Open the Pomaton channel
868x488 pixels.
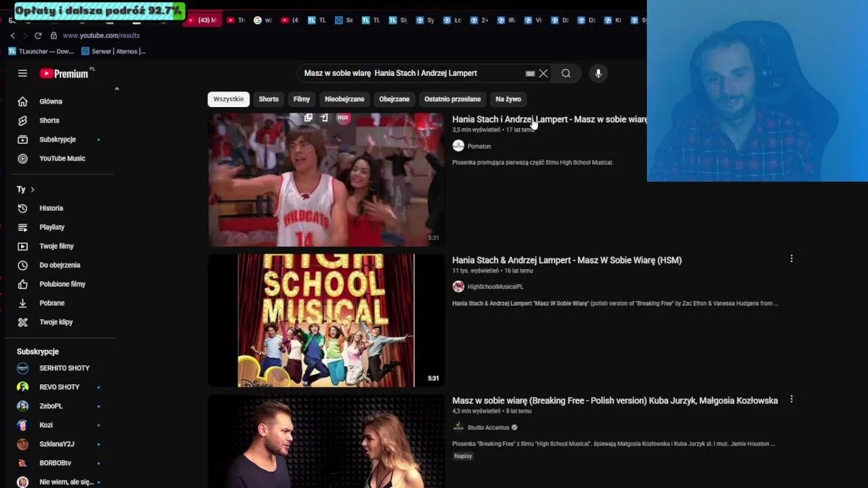479,146
